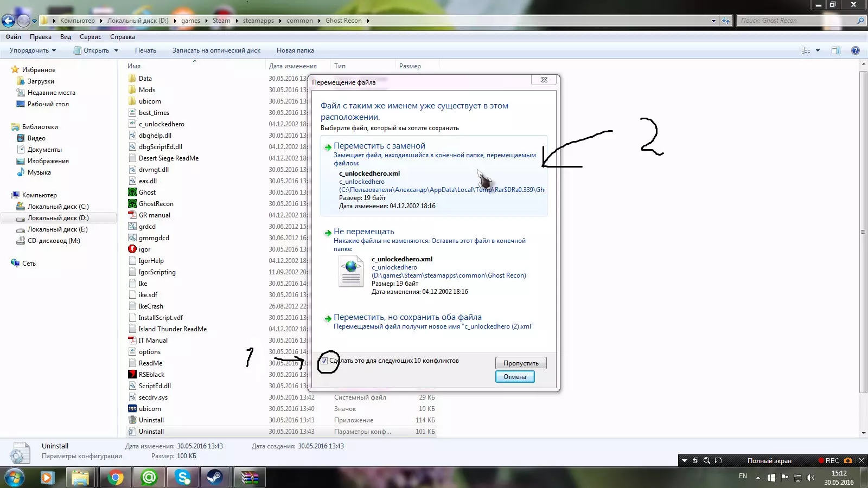Select the Data folder icon
Viewport: 868px width, 488px height.
pyautogui.click(x=132, y=79)
